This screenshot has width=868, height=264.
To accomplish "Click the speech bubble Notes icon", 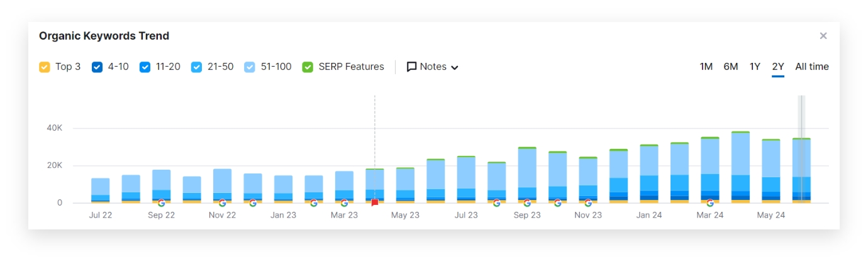I will point(412,67).
